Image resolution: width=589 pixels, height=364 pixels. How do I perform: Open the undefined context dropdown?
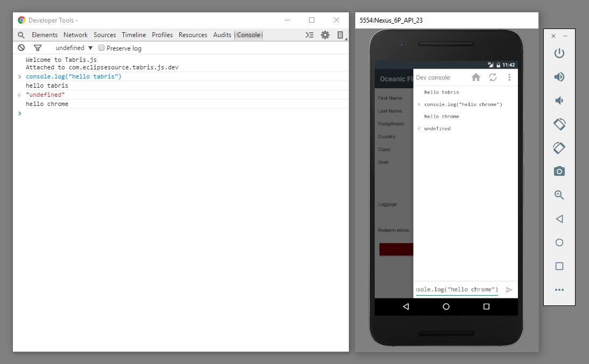tap(74, 48)
